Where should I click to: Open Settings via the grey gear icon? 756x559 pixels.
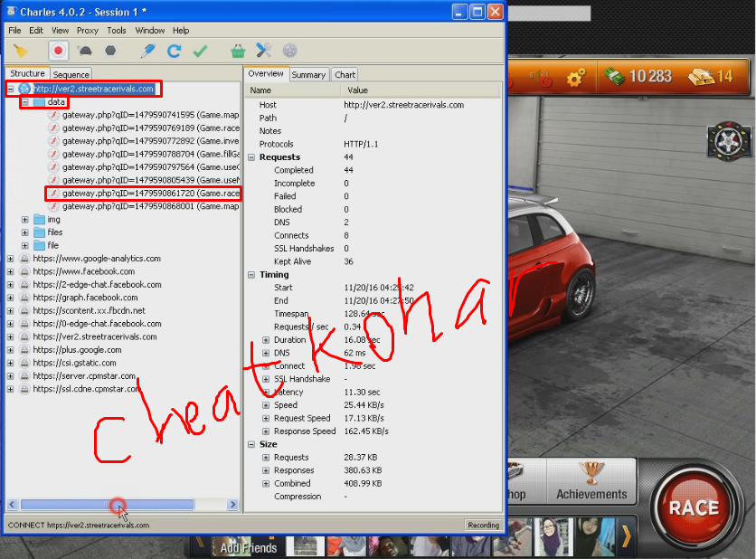coord(289,50)
